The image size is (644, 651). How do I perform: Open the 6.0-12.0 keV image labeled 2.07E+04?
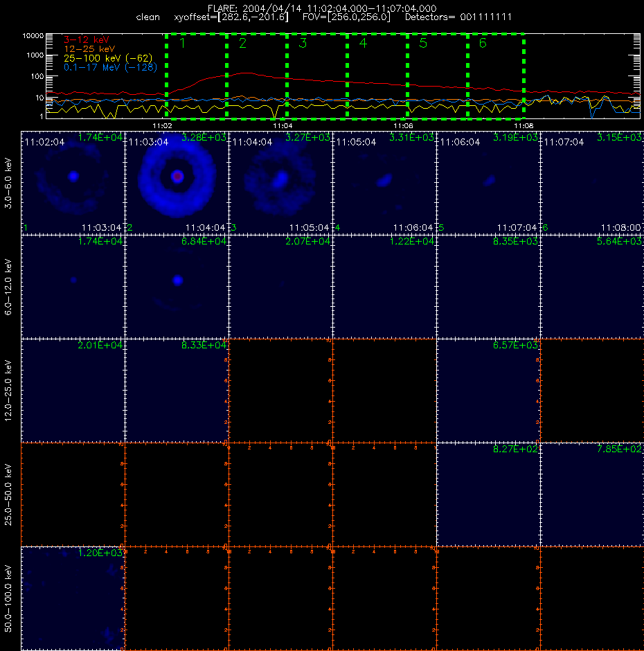280,287
